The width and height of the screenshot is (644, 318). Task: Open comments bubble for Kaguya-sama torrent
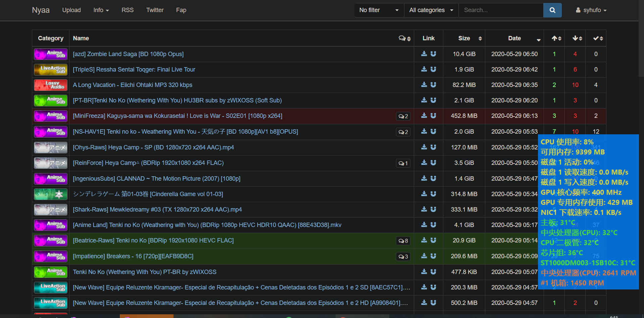click(x=403, y=116)
